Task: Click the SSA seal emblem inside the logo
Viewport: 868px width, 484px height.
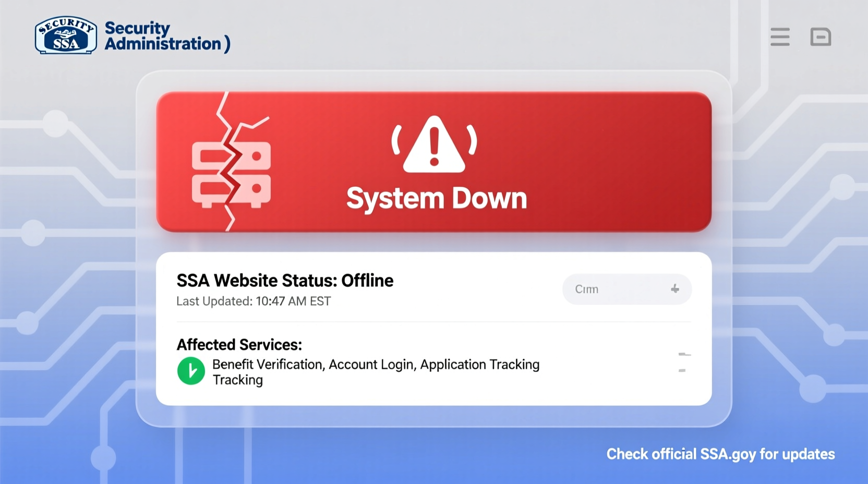Action: (65, 33)
